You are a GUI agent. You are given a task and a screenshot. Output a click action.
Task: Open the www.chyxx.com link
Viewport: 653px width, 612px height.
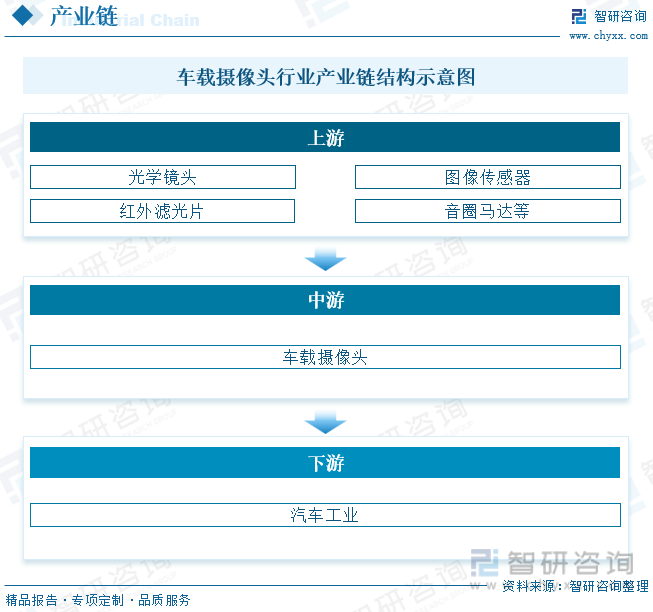(608, 36)
